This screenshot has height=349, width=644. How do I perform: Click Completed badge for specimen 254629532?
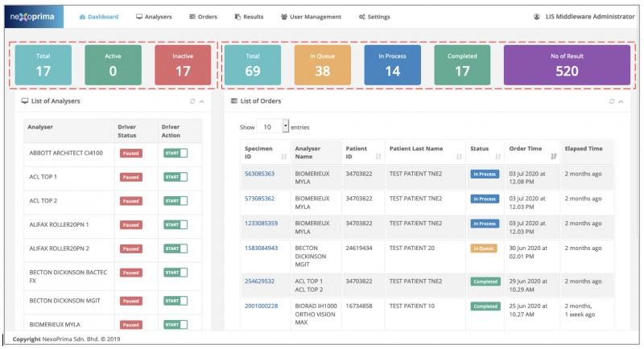click(485, 281)
